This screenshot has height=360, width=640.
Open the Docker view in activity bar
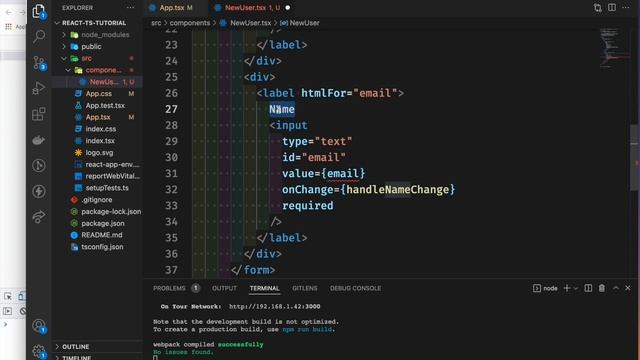coord(39,140)
